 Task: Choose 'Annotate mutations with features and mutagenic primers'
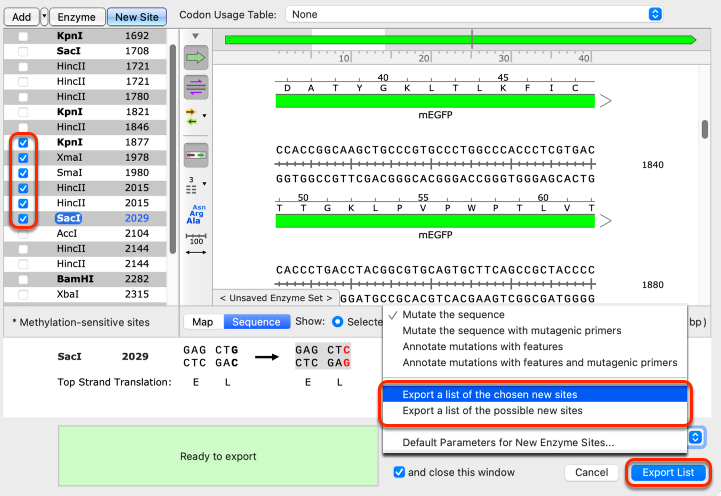click(x=540, y=363)
